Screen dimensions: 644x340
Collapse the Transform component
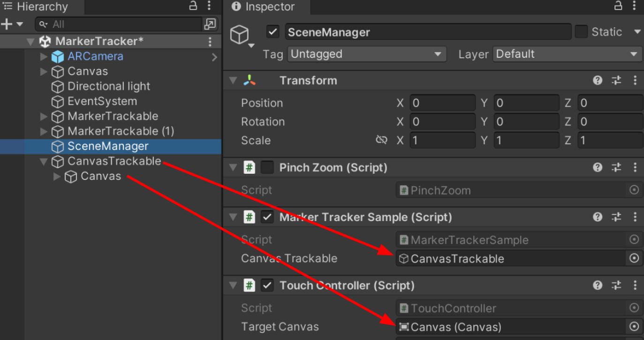[x=233, y=80]
